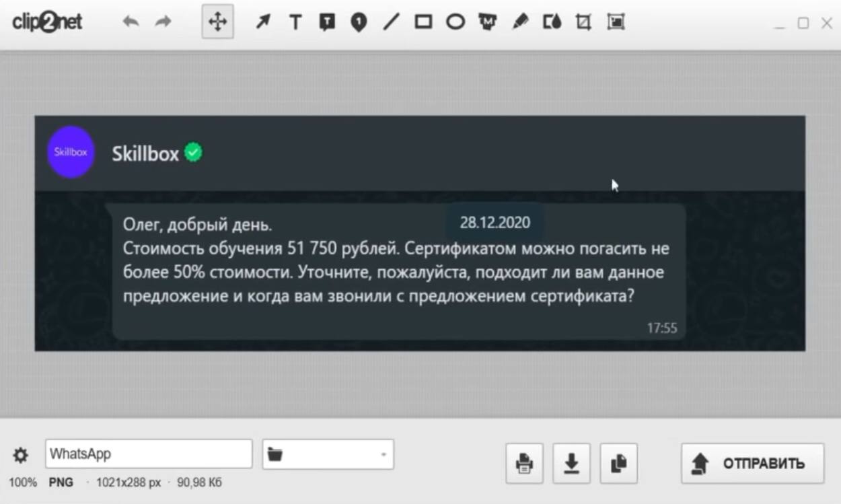Maximize the clip2net window
The width and height of the screenshot is (841, 504).
(x=803, y=23)
